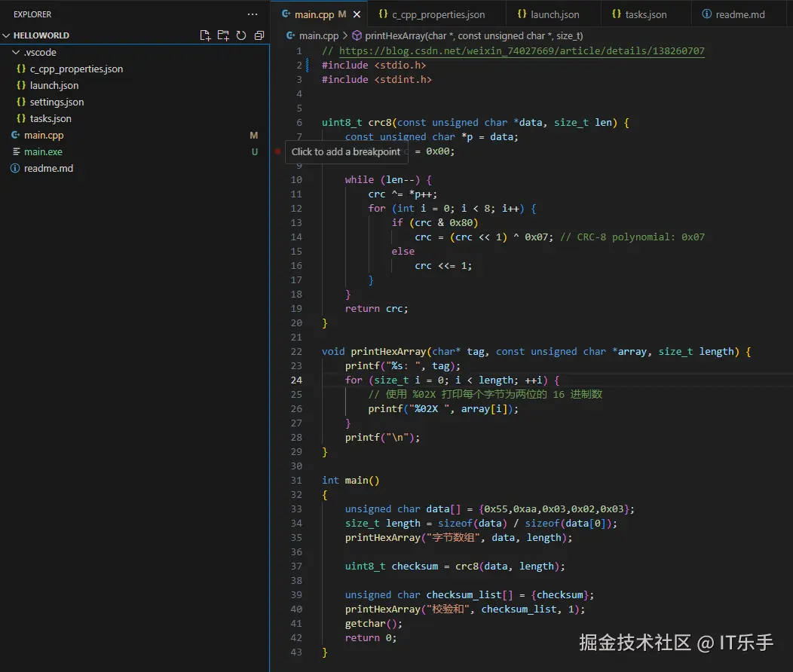Click line number 31 in the gutter
The image size is (793, 672).
point(296,480)
